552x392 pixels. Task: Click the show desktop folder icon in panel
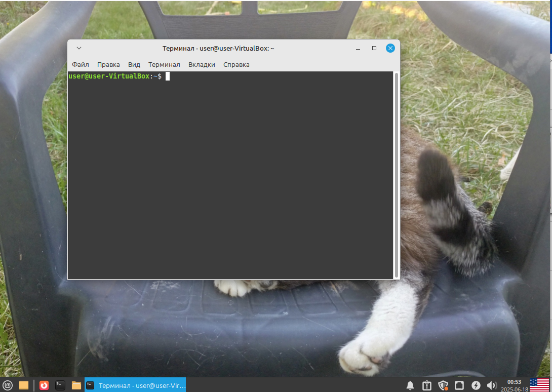[x=24, y=385]
